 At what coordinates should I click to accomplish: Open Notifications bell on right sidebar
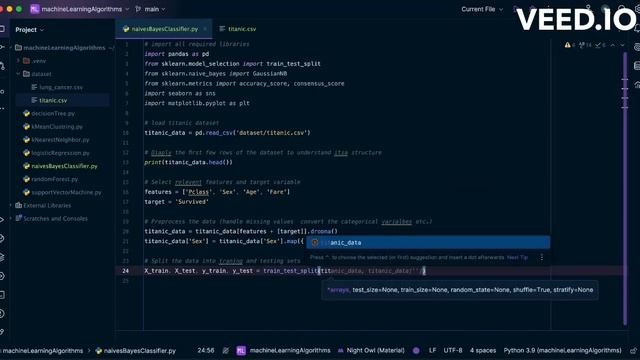(637, 28)
